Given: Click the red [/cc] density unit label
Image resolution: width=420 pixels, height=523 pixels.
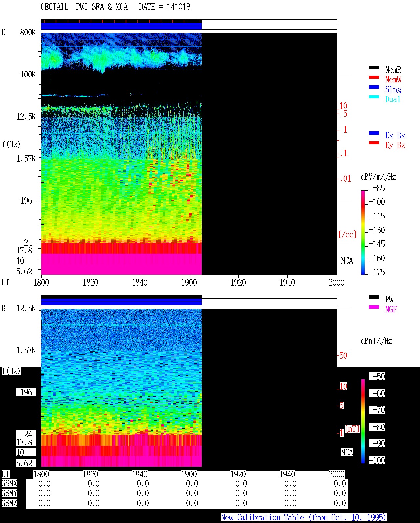Looking at the screenshot, I should coord(347,234).
